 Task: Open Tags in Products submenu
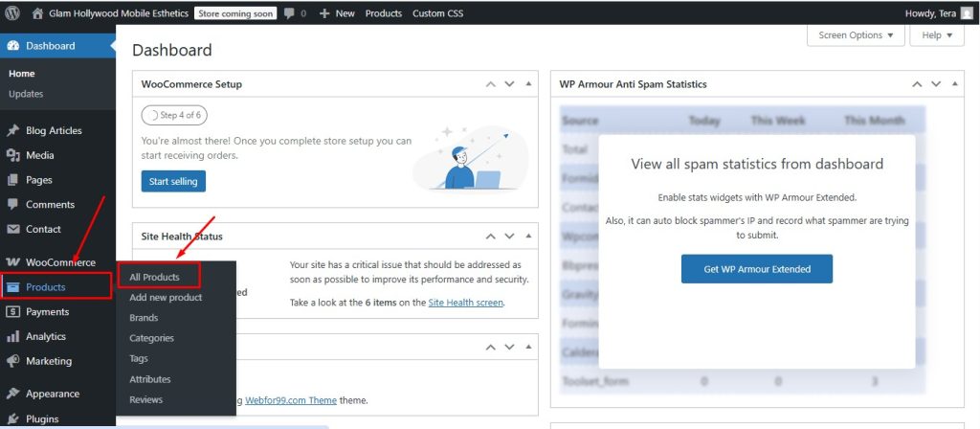[x=139, y=358]
